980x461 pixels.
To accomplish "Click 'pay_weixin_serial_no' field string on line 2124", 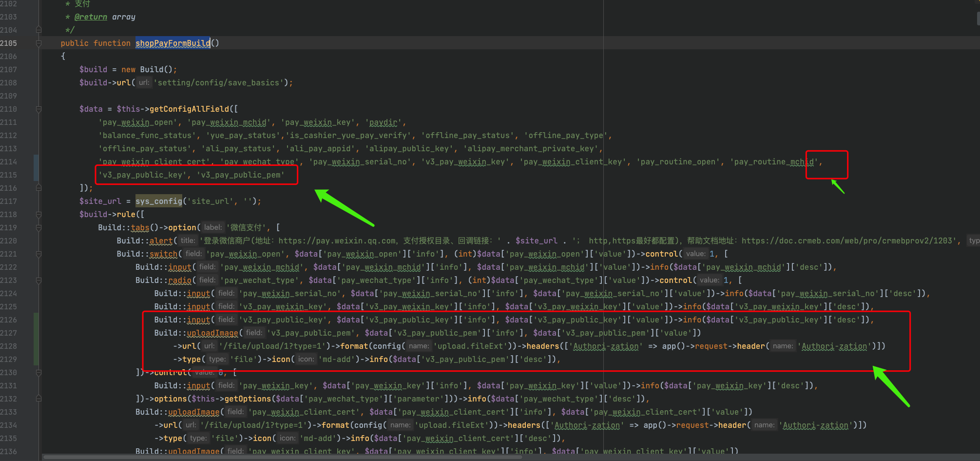I will [x=289, y=294].
